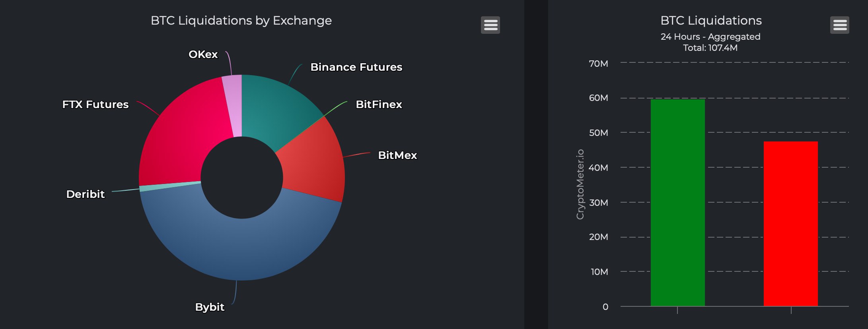Click the BitMex label
This screenshot has width=868, height=329.
click(x=397, y=155)
